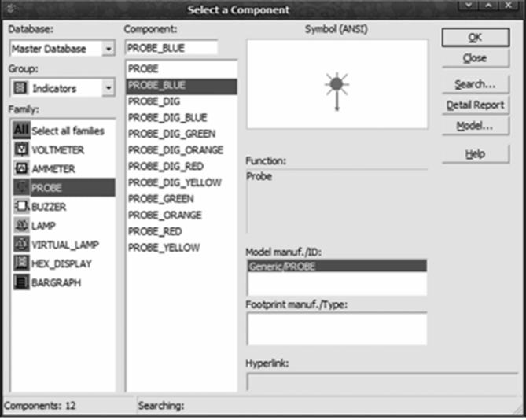The height and width of the screenshot is (420, 526).
Task: Click the Footprint manuf./Type list box
Action: tap(337, 329)
